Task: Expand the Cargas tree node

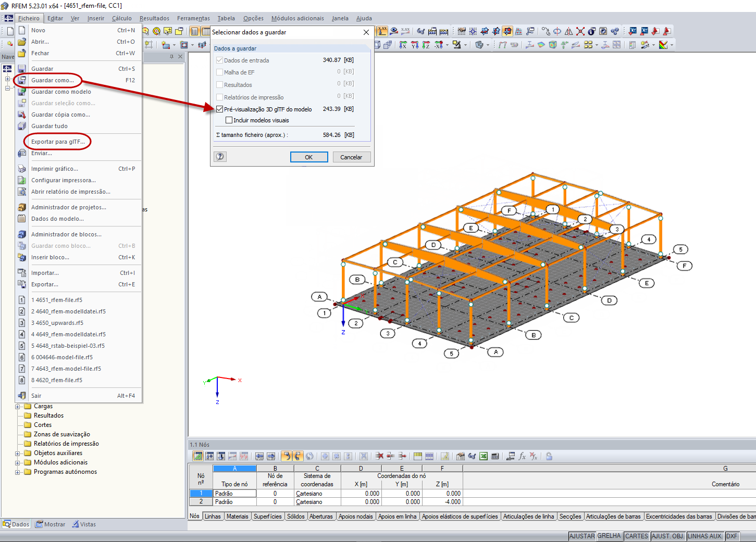Action: point(18,407)
